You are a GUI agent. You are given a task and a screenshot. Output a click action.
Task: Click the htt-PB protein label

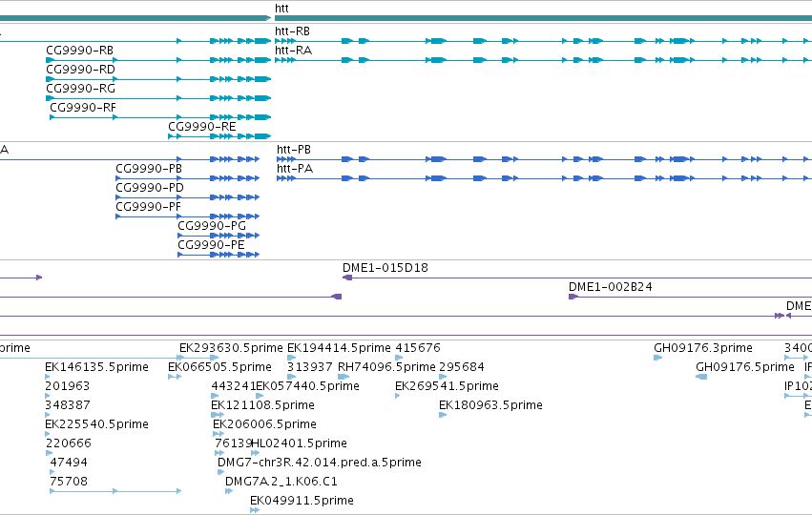pos(294,150)
